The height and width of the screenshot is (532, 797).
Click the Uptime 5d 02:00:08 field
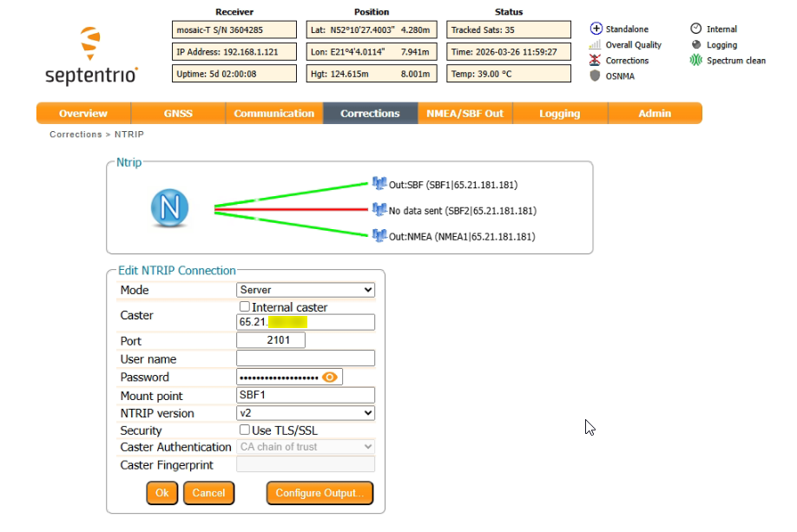pos(234,74)
